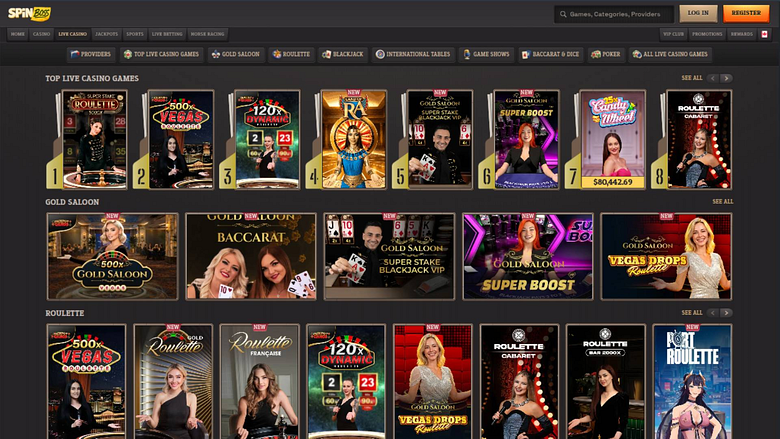
Task: Open rank 3 120x Dynamic Roulette game
Action: (x=268, y=139)
